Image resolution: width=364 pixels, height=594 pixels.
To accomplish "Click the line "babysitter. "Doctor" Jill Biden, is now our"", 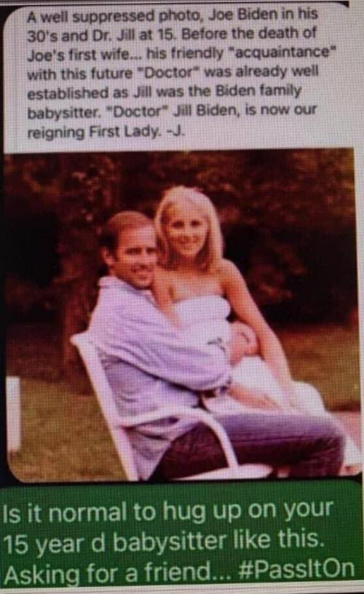I will pyautogui.click(x=172, y=111).
